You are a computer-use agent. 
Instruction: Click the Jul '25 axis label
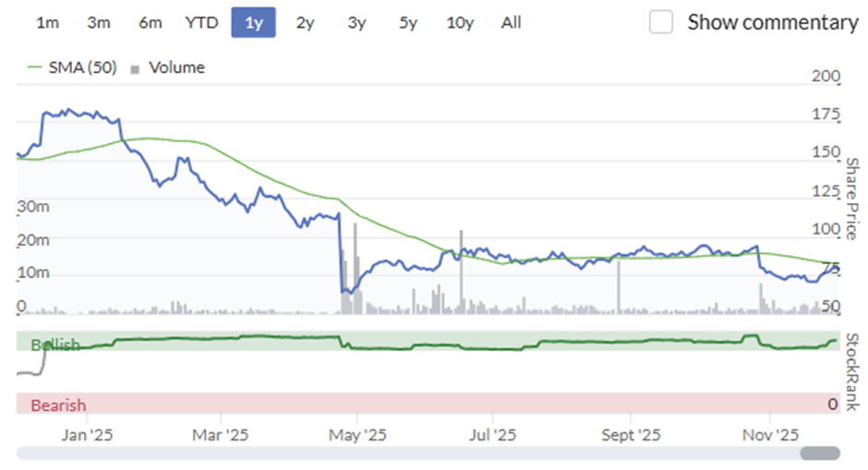coord(493,435)
